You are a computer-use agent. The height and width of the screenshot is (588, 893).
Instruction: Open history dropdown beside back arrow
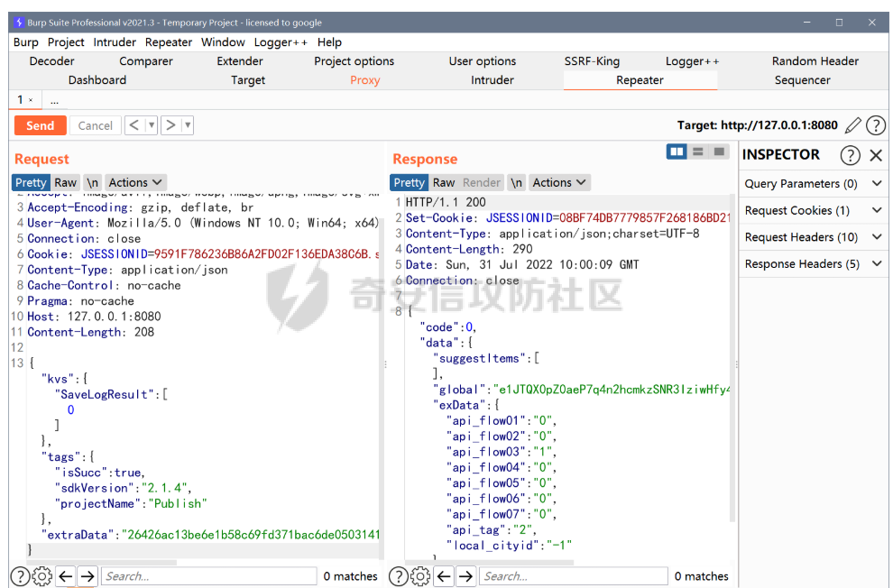point(152,125)
